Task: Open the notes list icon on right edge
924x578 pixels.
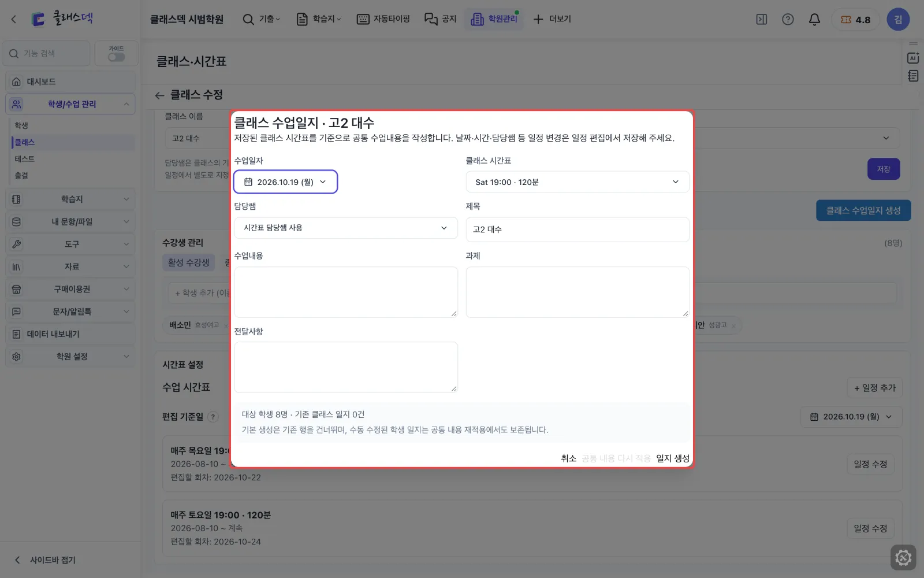Action: pos(913,76)
